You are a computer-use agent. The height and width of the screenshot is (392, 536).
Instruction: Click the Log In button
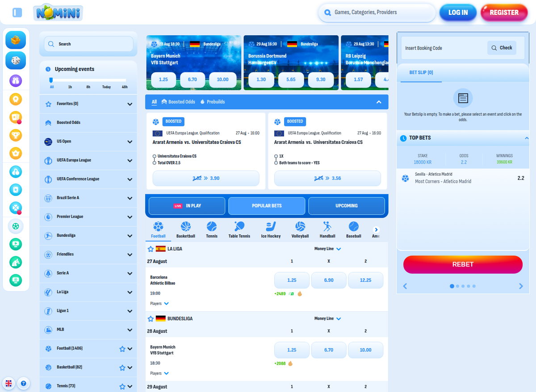point(458,13)
